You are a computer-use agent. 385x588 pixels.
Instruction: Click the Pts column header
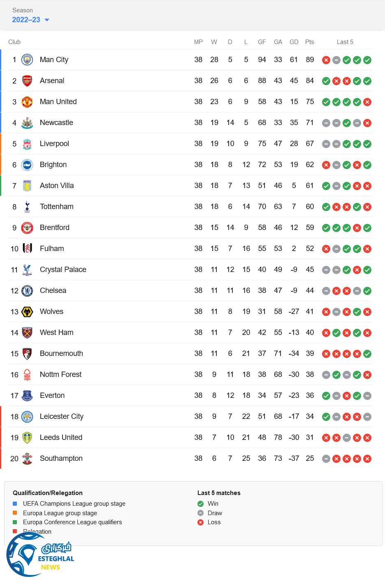309,42
